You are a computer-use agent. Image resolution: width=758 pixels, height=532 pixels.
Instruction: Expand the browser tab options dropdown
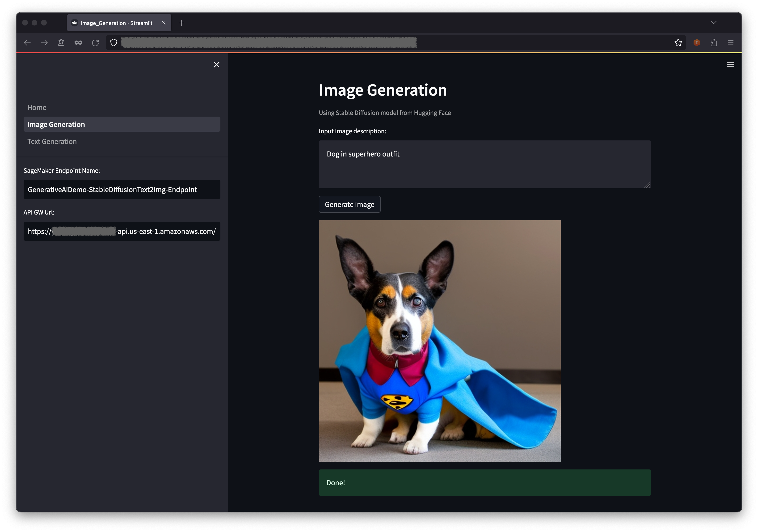pos(714,22)
